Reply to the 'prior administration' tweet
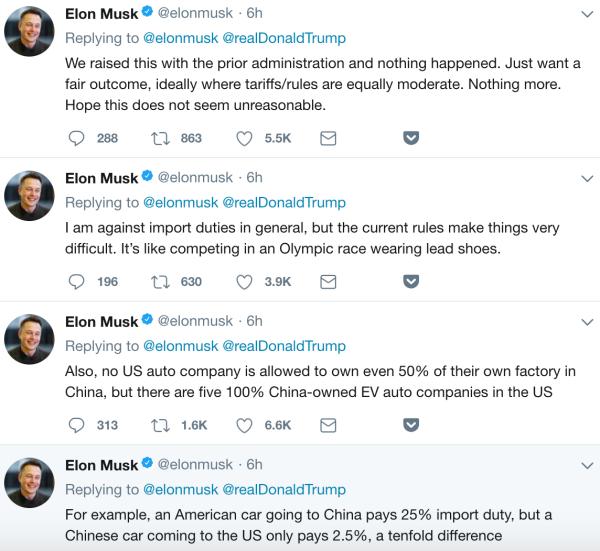Screen dimensions: 600x551 [x=78, y=138]
